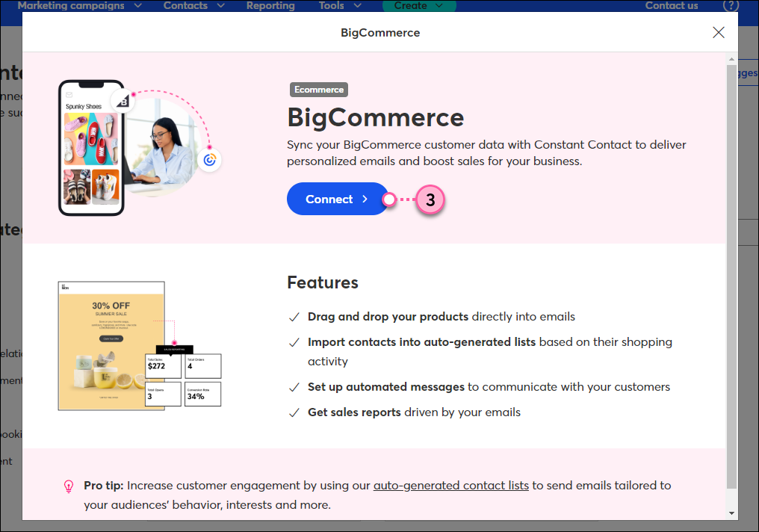Click 'Get sales reports' feature text
Image resolution: width=759 pixels, height=532 pixels.
tap(354, 412)
